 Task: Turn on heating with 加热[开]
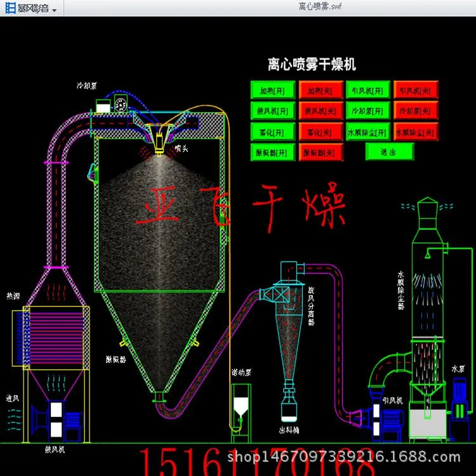(273, 90)
